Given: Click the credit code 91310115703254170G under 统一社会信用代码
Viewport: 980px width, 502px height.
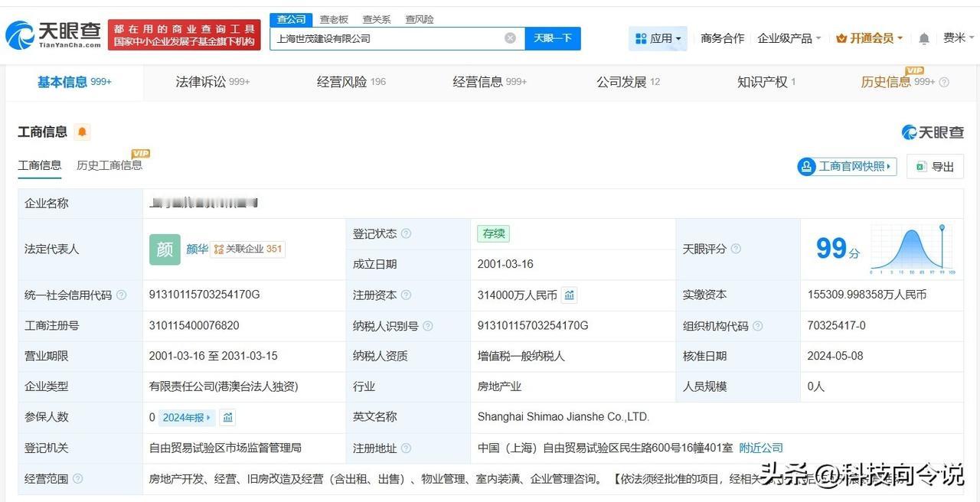Looking at the screenshot, I should tap(204, 295).
